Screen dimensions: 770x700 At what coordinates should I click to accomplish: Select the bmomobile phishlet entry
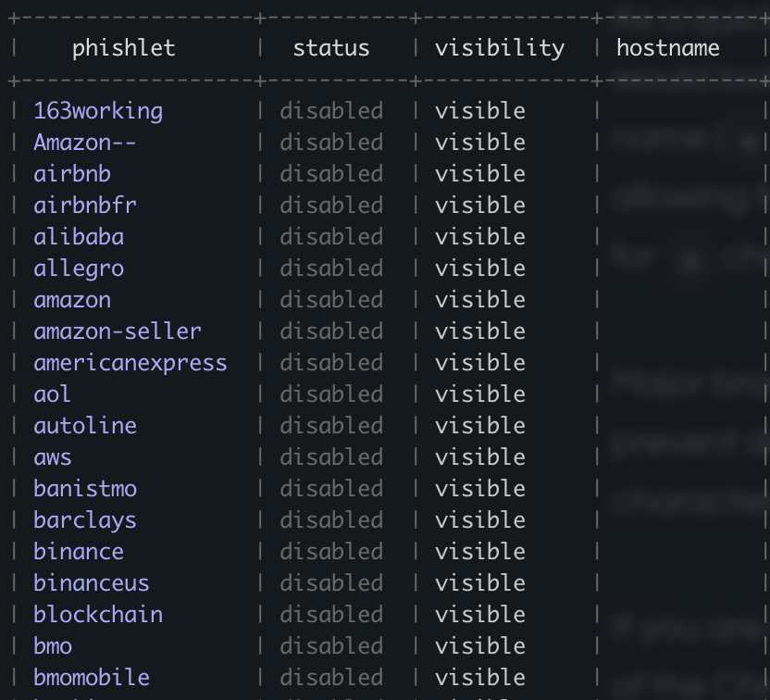click(x=92, y=678)
